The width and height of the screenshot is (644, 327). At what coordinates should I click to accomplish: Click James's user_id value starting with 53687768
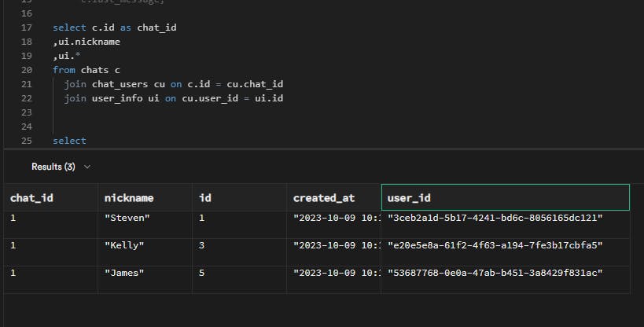(x=495, y=273)
